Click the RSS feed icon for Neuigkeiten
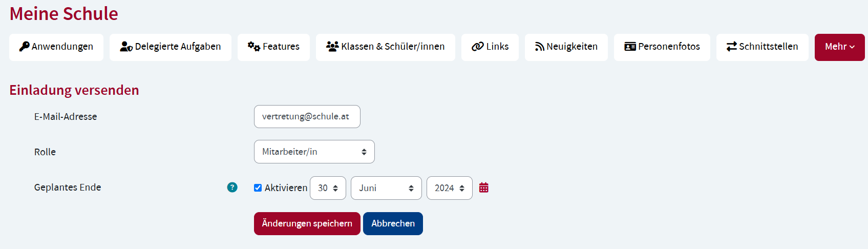The image size is (868, 249). click(x=540, y=47)
